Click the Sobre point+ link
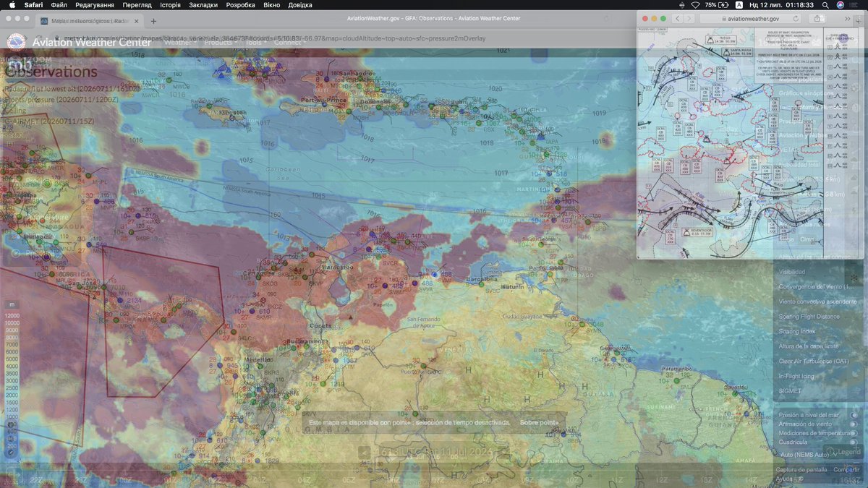868x488 pixels. click(x=539, y=421)
